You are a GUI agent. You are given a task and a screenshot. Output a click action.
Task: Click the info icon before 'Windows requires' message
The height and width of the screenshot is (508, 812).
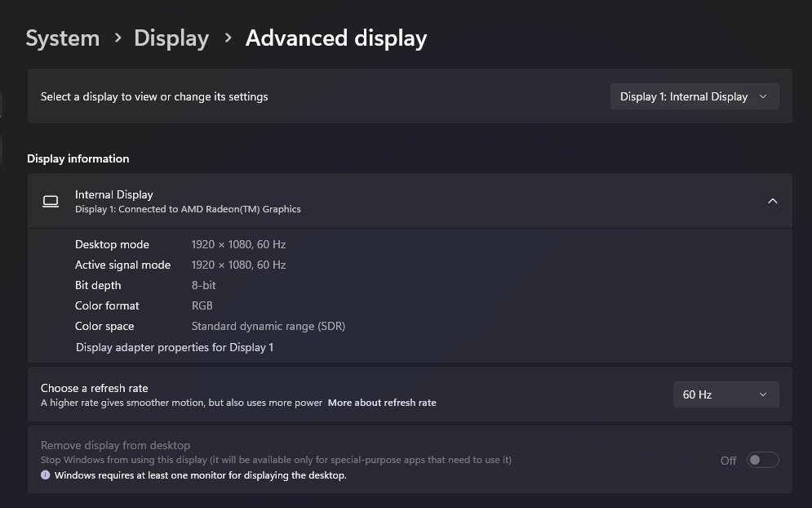46,475
